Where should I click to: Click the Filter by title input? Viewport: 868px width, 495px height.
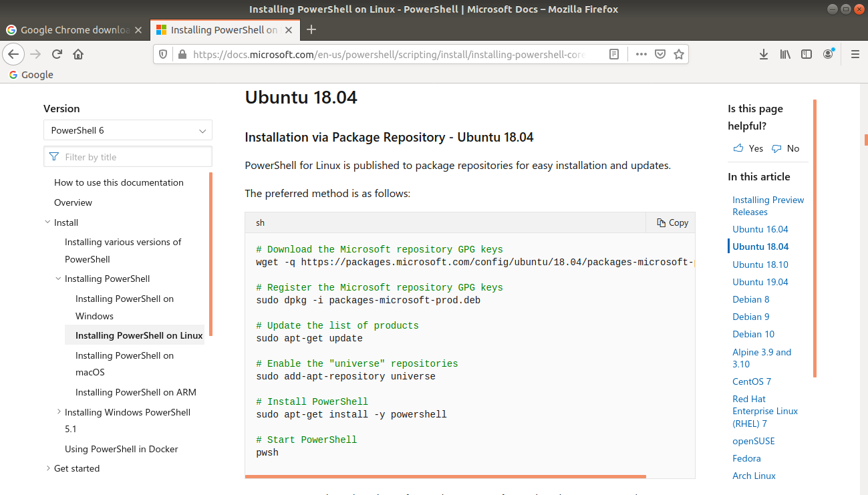click(128, 157)
